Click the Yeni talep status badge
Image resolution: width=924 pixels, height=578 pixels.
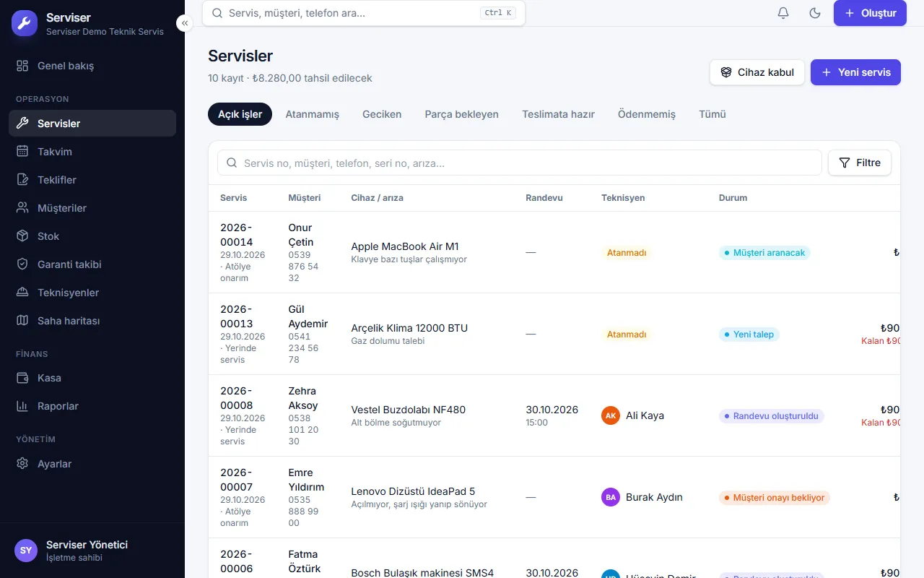pyautogui.click(x=749, y=335)
